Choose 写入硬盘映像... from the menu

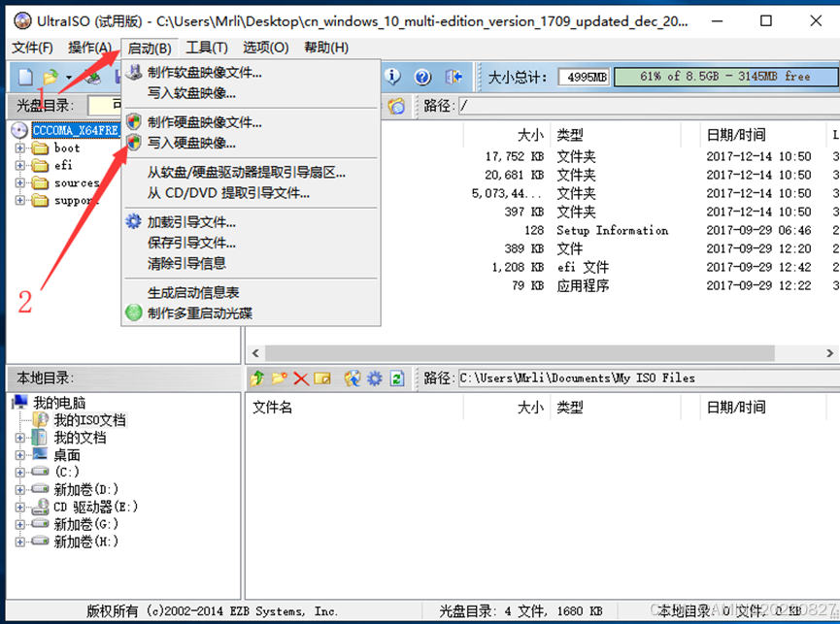tap(252, 143)
